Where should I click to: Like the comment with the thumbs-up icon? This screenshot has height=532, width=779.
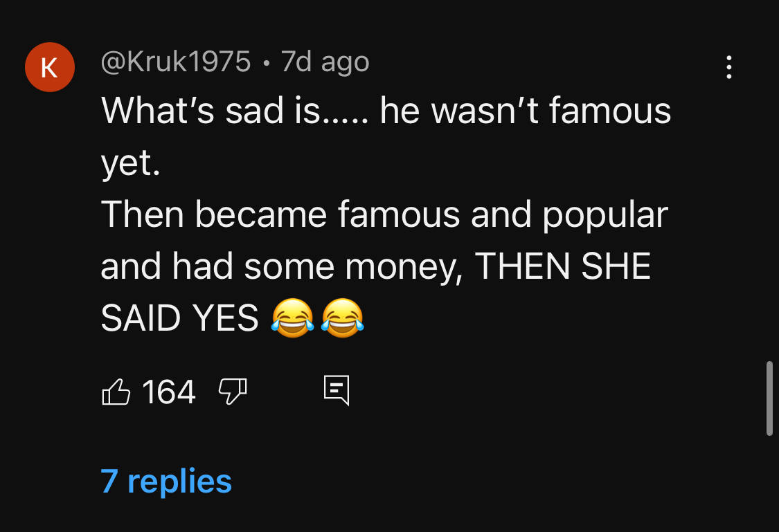tap(116, 392)
